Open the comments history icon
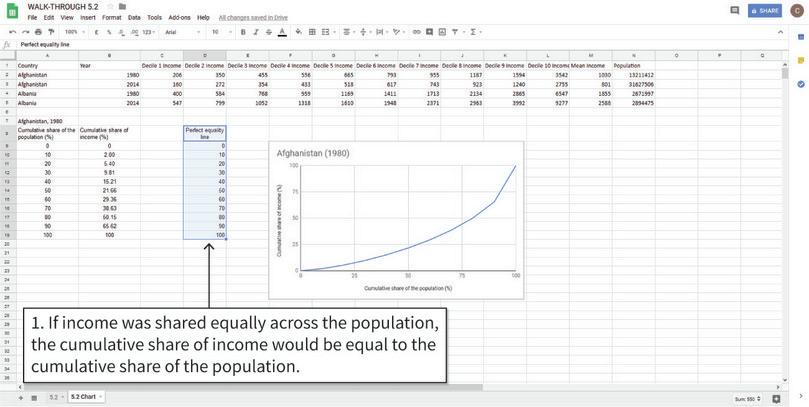Screen dimensions: 809x407 (x=735, y=10)
